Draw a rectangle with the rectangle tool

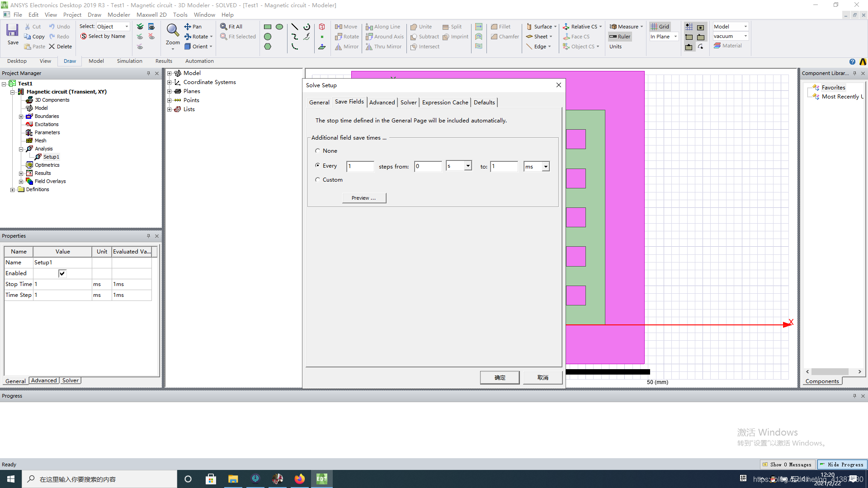tap(268, 27)
